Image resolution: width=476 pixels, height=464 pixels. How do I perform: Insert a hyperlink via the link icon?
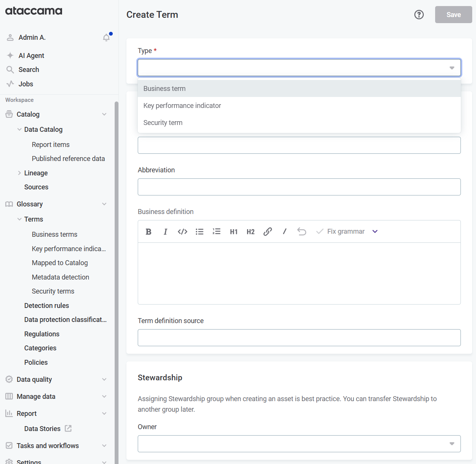268,231
